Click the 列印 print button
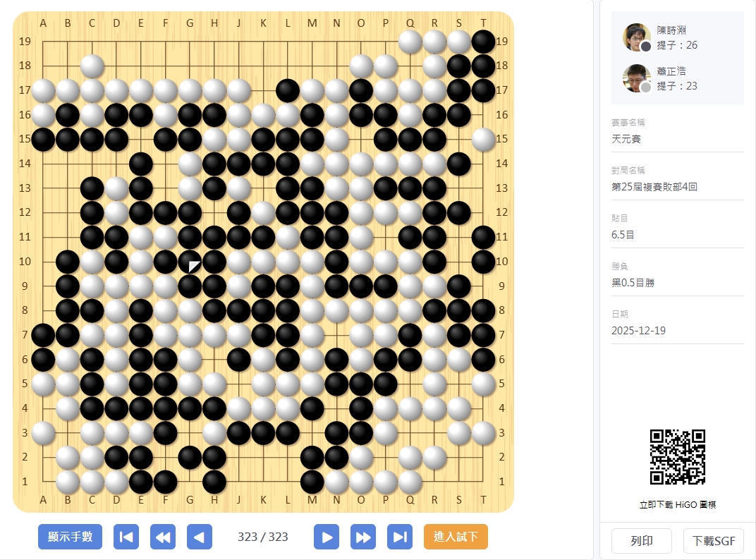The height and width of the screenshot is (560, 756). point(641,541)
